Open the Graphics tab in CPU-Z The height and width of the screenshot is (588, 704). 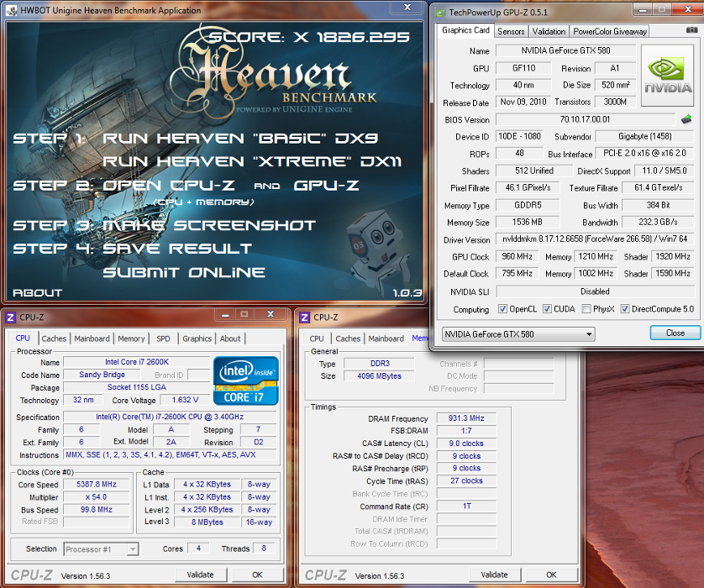(197, 339)
